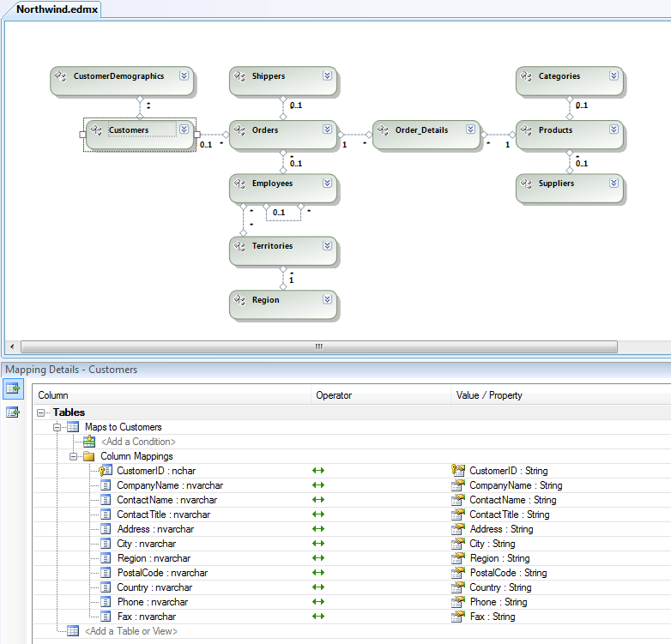Select the Employees entity title text

pyautogui.click(x=272, y=184)
